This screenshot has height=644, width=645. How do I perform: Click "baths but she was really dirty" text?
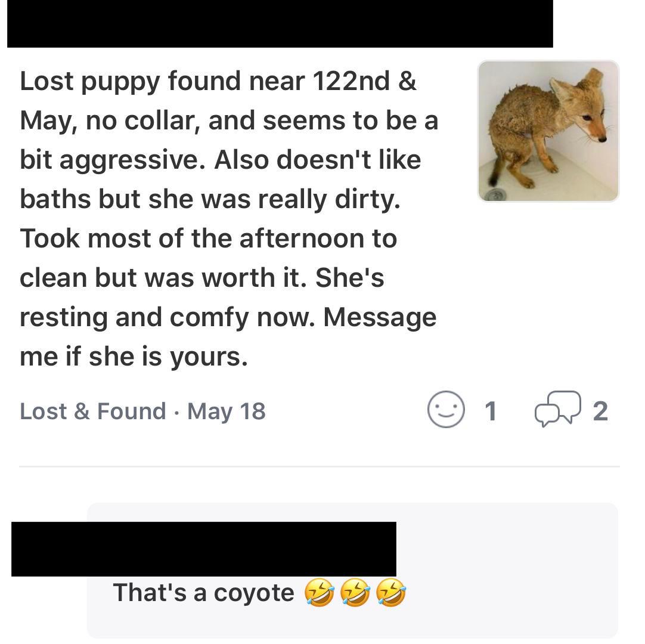click(x=210, y=199)
